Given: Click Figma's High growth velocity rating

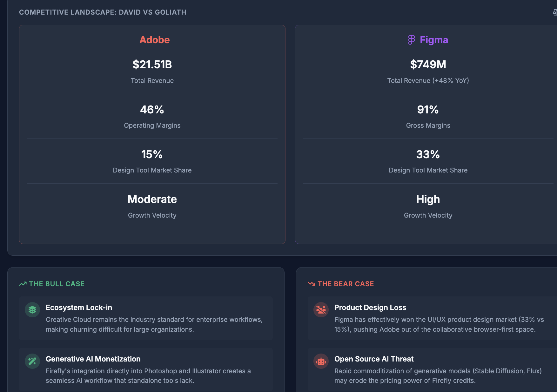Looking at the screenshot, I should tap(428, 199).
